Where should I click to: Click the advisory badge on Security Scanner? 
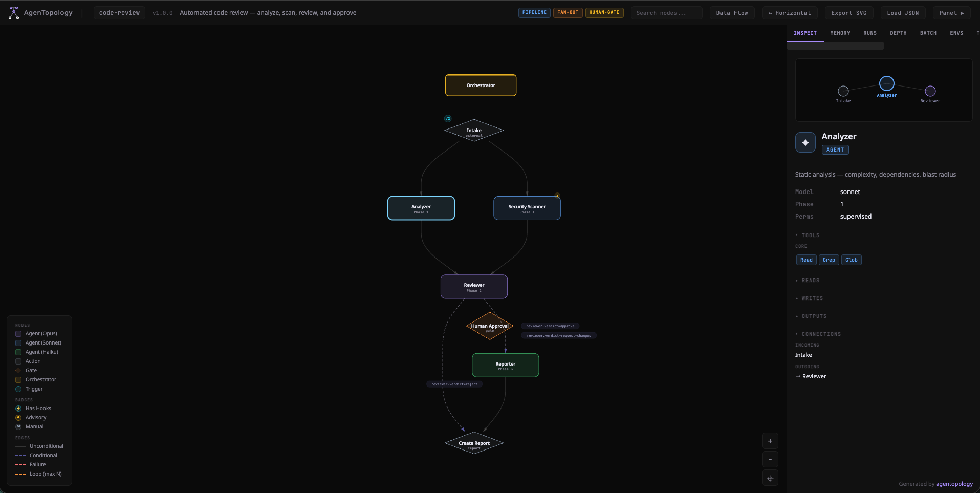557,196
